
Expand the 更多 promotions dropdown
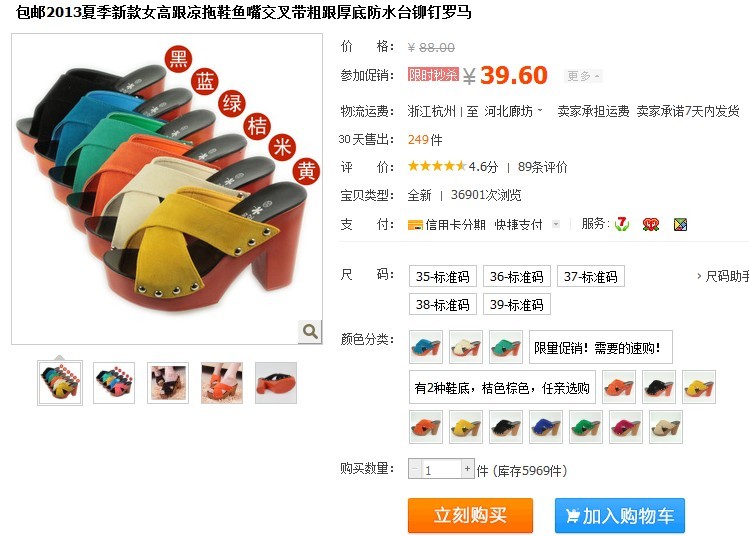[x=583, y=75]
